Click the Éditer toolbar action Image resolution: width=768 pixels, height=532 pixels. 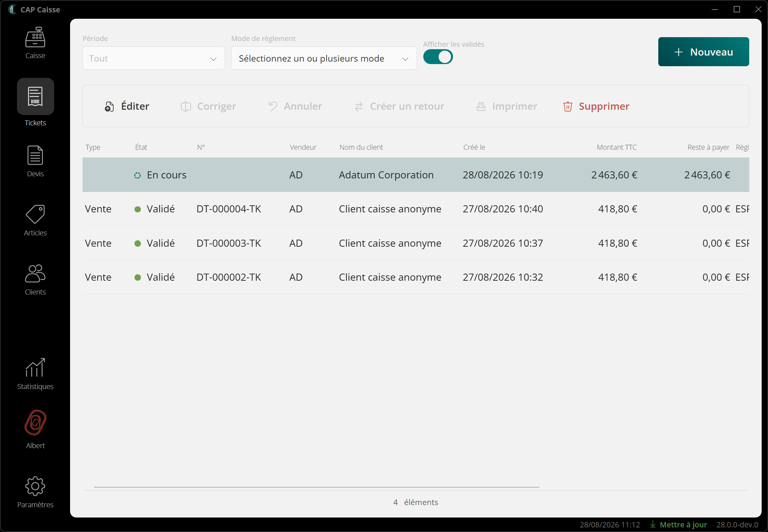(x=127, y=106)
